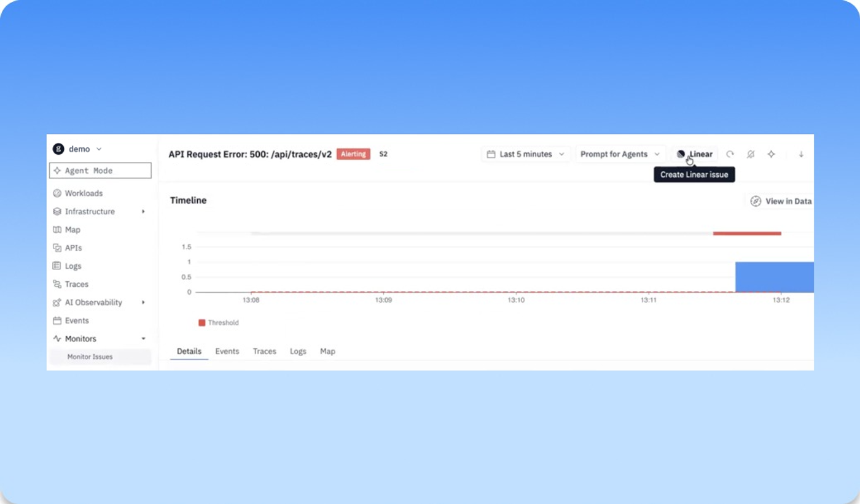Mute alerts with the crossed bell icon

point(750,154)
